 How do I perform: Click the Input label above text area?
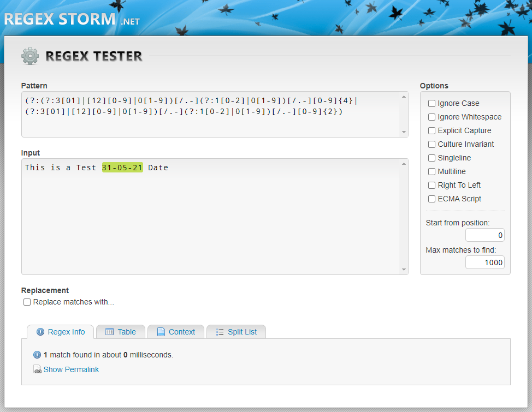pyautogui.click(x=30, y=153)
